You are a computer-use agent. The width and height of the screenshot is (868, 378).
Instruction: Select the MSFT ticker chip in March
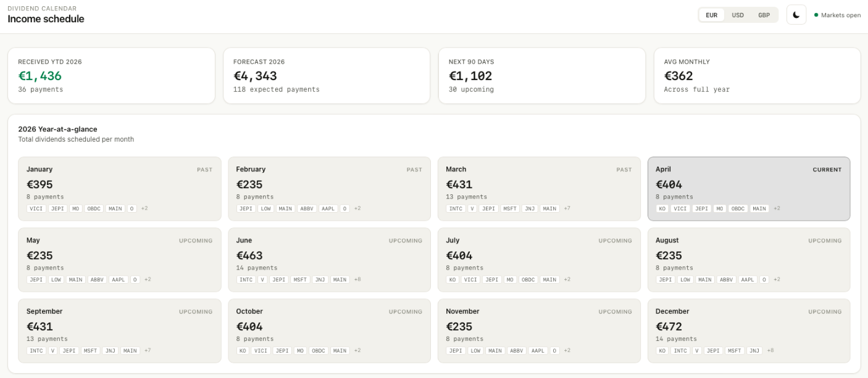tap(509, 208)
